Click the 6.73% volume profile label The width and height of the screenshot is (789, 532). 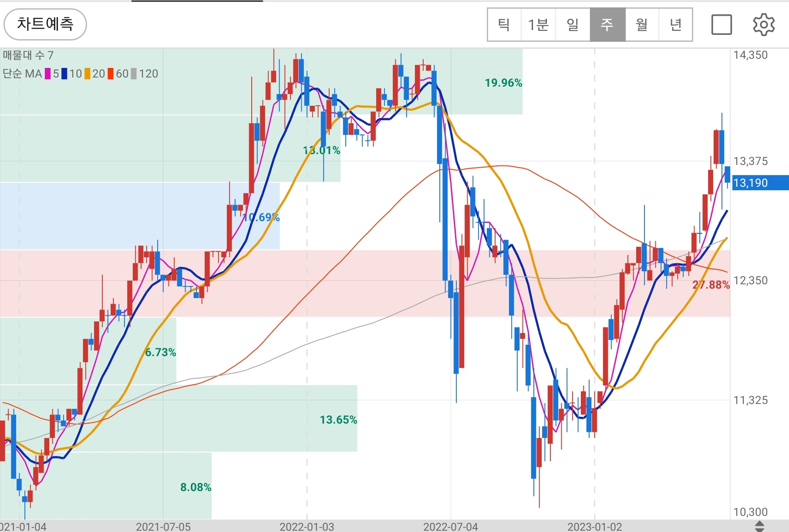(161, 352)
